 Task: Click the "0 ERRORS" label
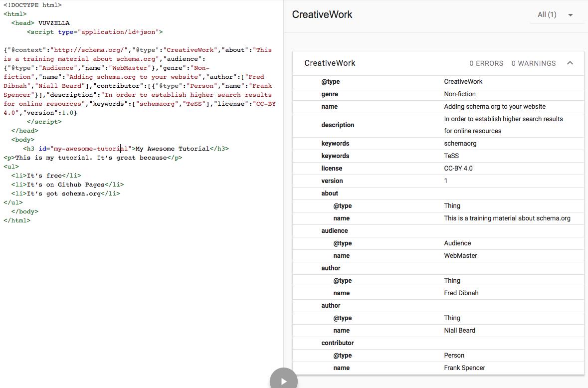(x=486, y=63)
